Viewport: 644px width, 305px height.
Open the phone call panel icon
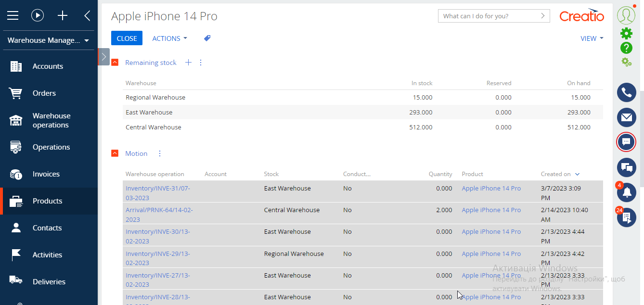[626, 93]
